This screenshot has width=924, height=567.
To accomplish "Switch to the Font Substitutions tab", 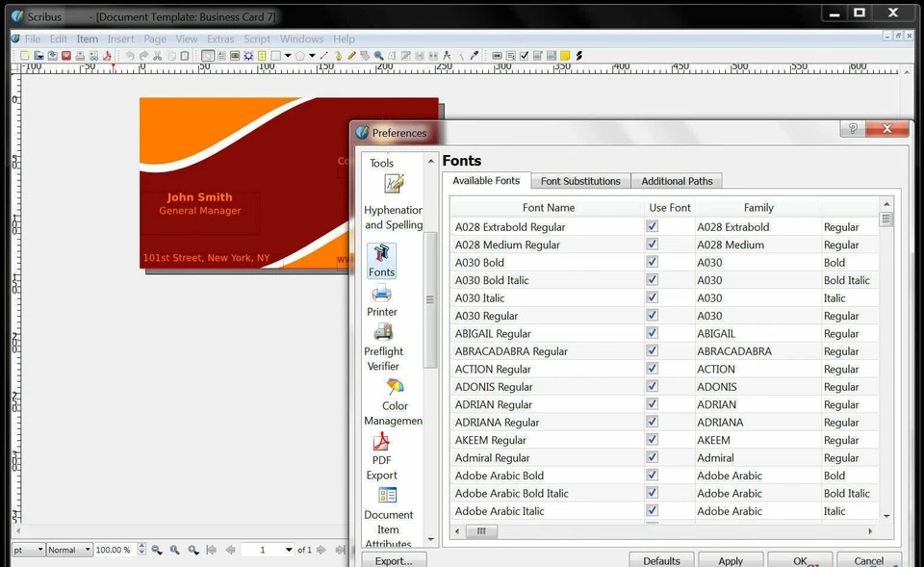I will (x=580, y=181).
